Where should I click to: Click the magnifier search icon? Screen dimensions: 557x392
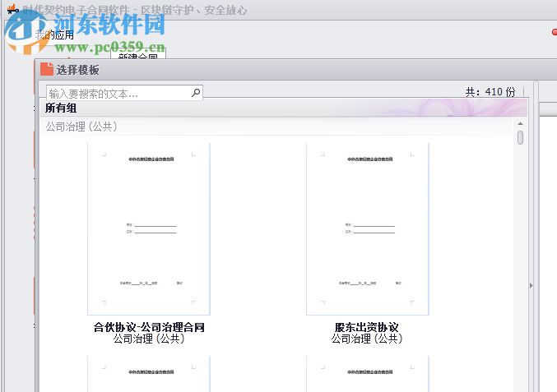coord(196,93)
